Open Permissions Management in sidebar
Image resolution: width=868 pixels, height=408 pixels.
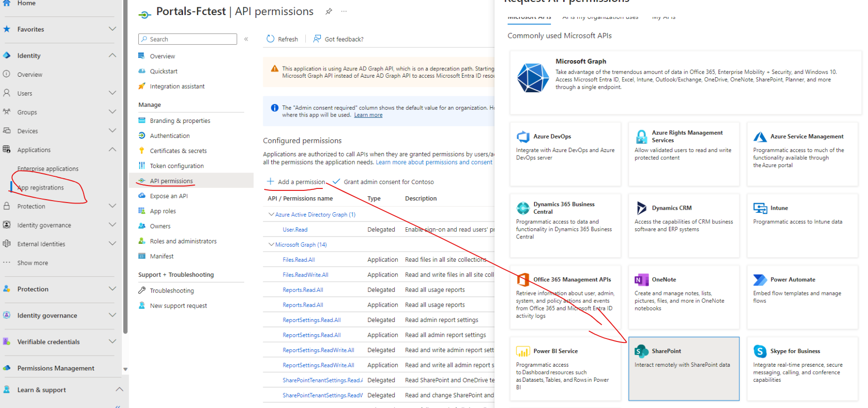coord(56,368)
